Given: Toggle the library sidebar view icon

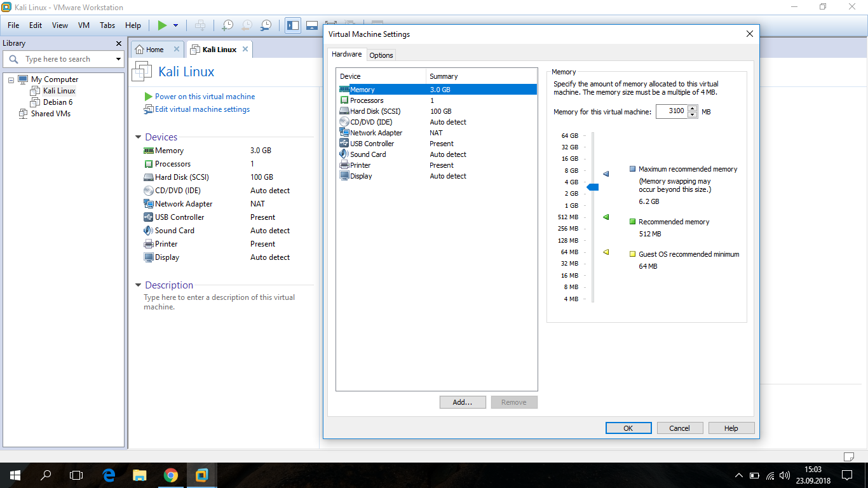Looking at the screenshot, I should (293, 25).
